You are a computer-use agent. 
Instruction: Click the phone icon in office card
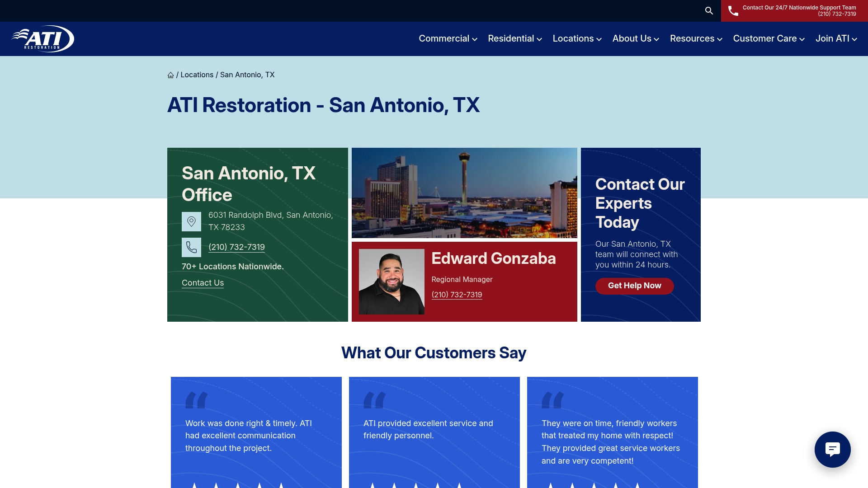[191, 248]
